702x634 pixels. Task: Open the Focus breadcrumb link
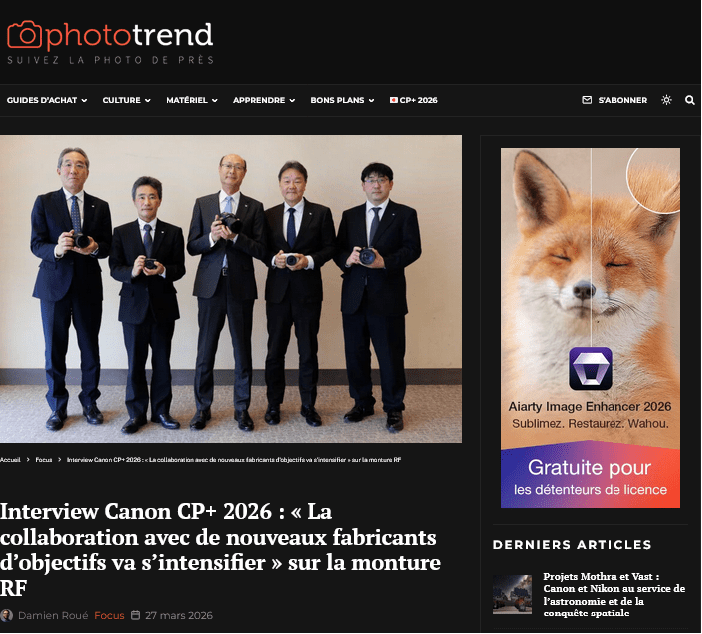coord(43,459)
